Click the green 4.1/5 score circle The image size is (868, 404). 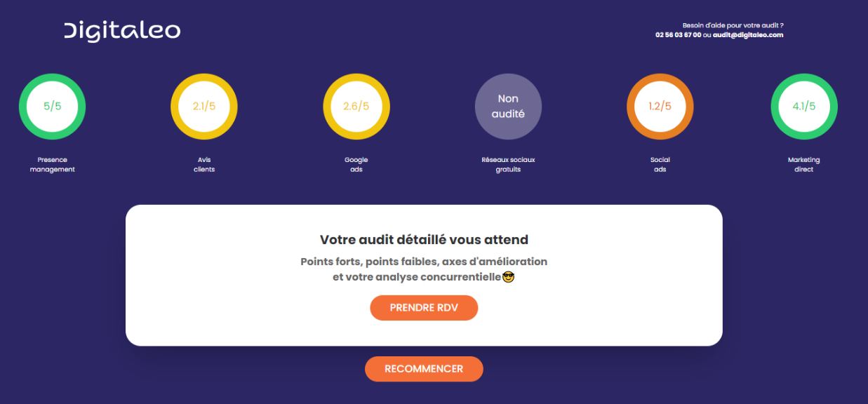pyautogui.click(x=804, y=107)
